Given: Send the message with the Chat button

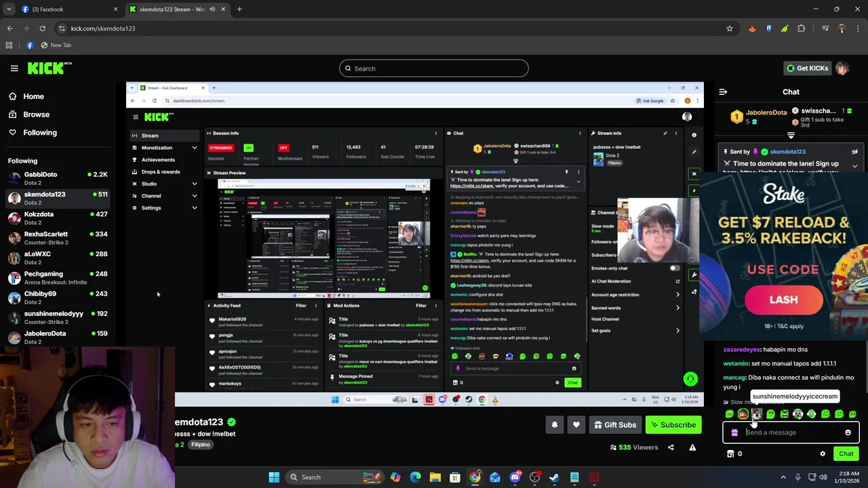Looking at the screenshot, I should click(x=846, y=454).
